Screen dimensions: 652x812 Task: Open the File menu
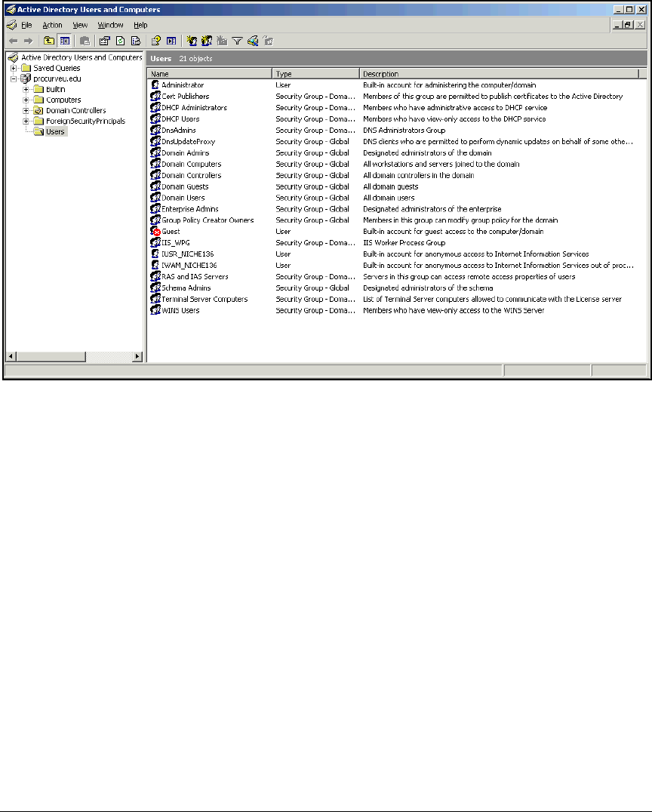click(26, 25)
